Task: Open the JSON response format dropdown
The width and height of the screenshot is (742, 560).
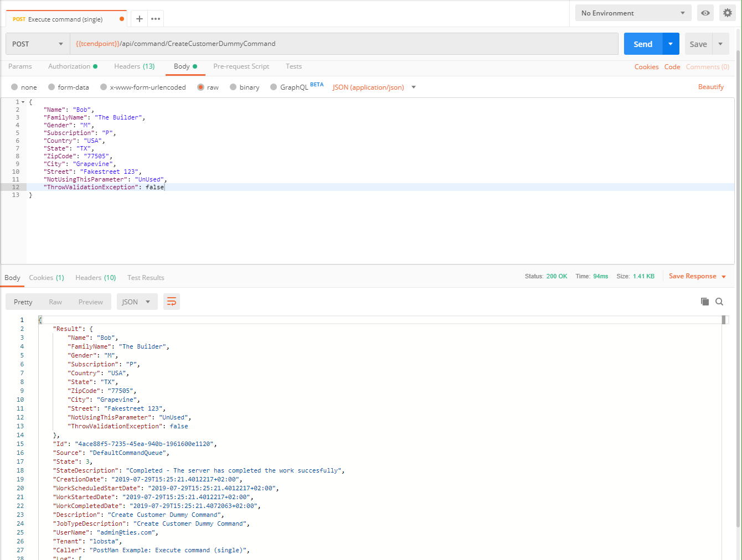Action: [x=137, y=302]
